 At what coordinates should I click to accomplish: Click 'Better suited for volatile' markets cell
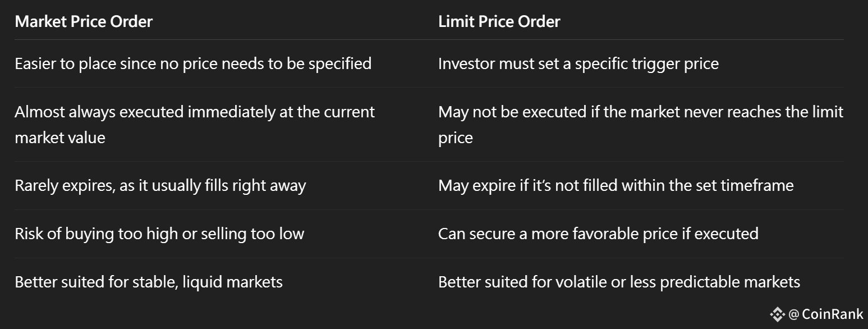coord(619,281)
